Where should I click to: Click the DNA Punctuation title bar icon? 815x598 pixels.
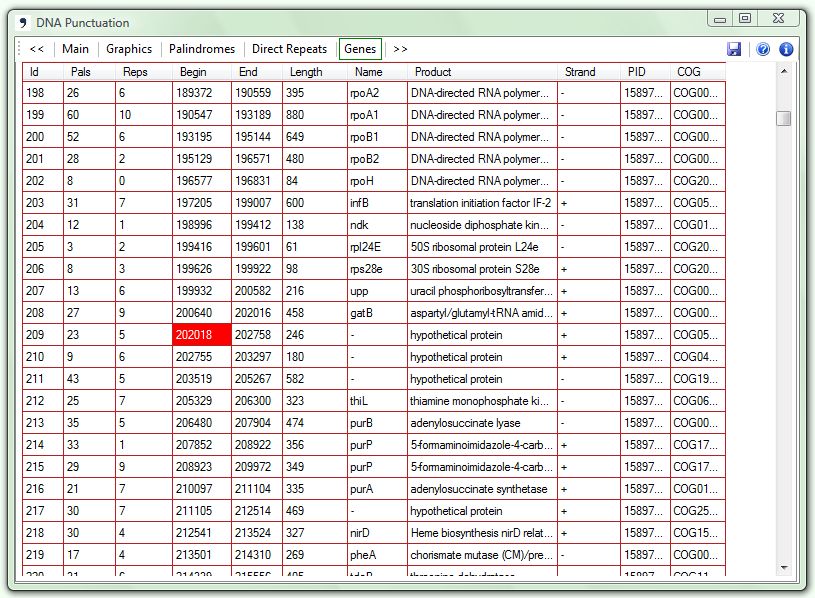click(x=23, y=22)
